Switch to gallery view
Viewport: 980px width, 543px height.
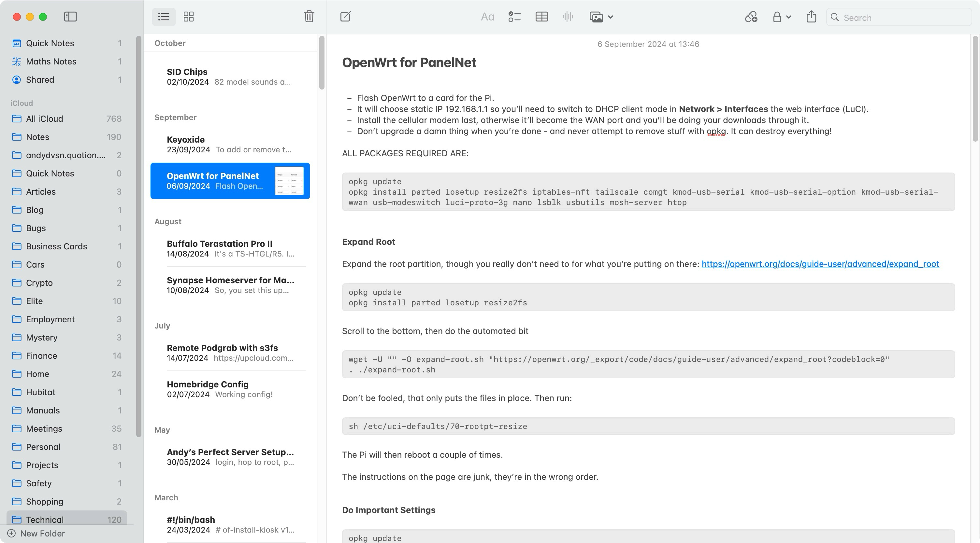click(x=189, y=17)
